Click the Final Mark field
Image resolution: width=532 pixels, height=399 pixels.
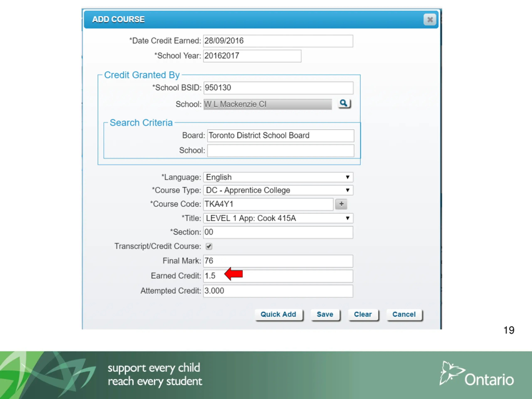(x=278, y=261)
